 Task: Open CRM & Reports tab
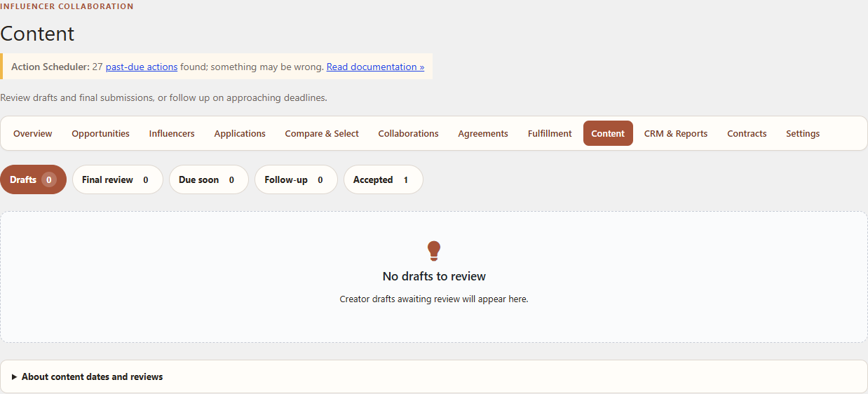pos(676,133)
